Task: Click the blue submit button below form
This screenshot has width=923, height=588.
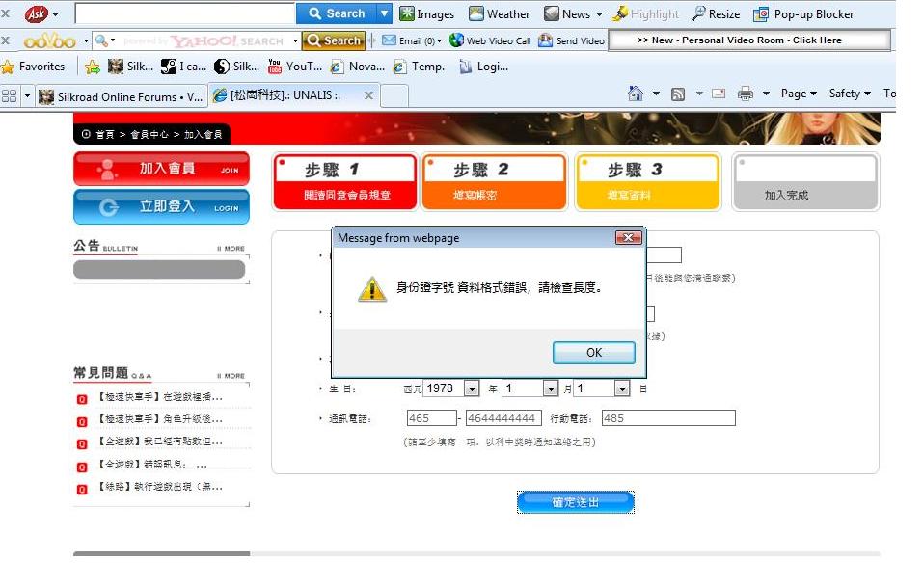Action: pos(575,502)
